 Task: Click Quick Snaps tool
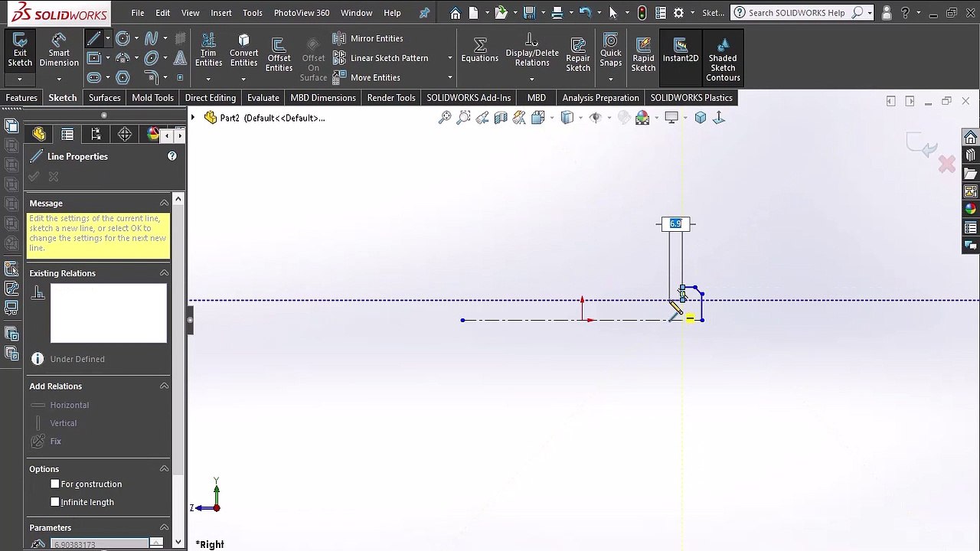click(611, 51)
